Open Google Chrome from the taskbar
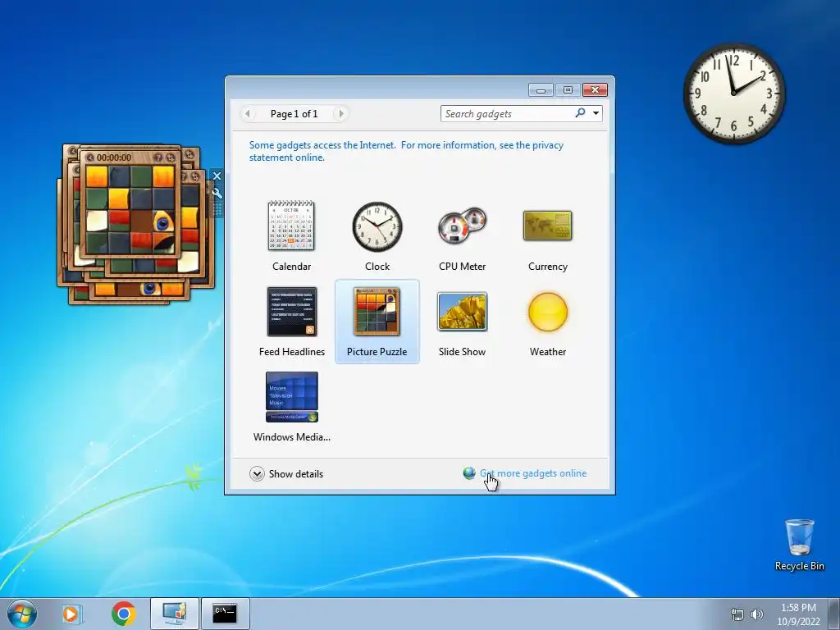Viewport: 840px width, 630px height. tap(124, 614)
